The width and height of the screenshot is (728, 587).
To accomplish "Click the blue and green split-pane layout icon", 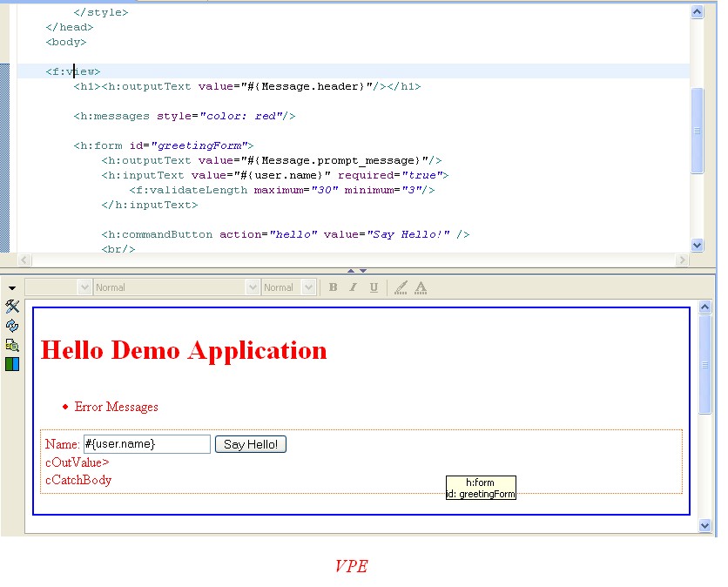I will [x=12, y=364].
